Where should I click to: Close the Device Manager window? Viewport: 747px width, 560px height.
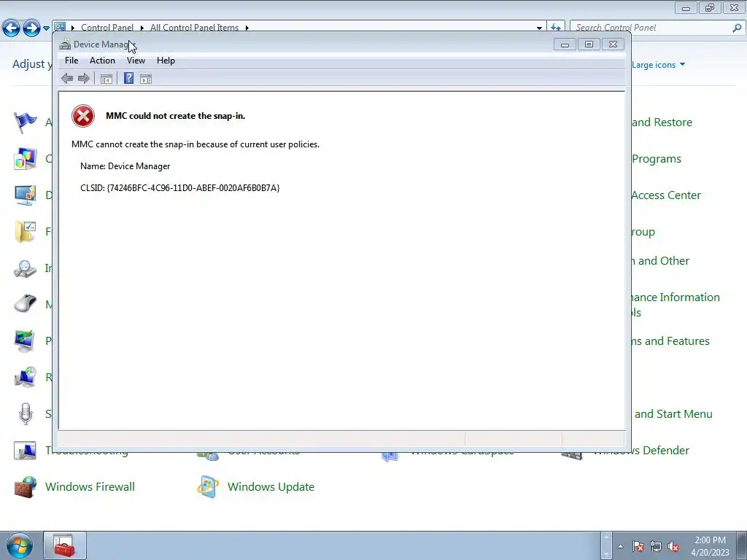[613, 44]
